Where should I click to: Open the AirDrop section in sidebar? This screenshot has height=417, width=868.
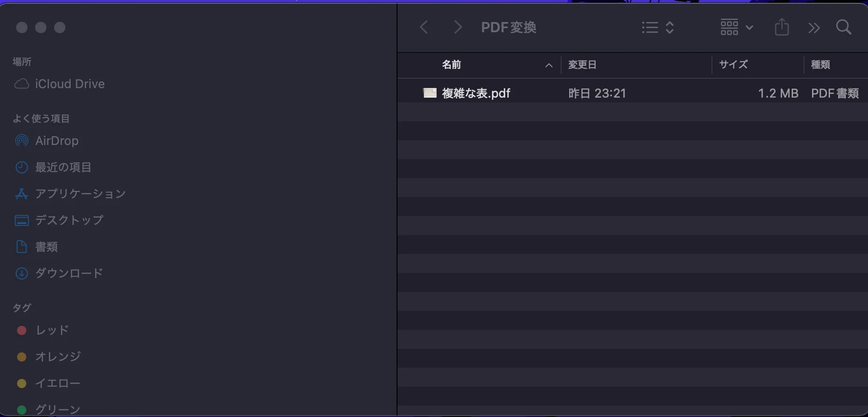56,141
